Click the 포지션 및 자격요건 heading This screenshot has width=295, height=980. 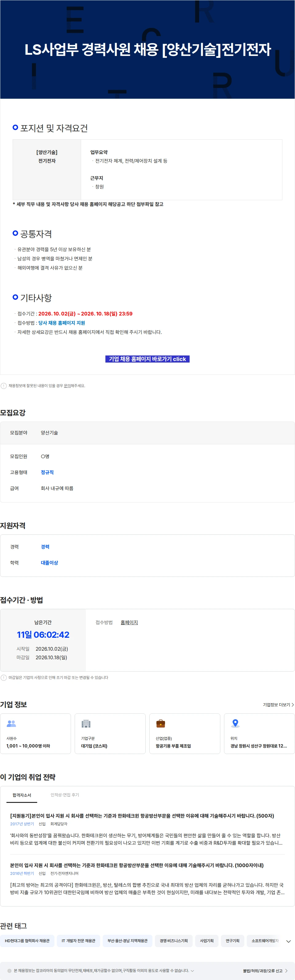54,128
